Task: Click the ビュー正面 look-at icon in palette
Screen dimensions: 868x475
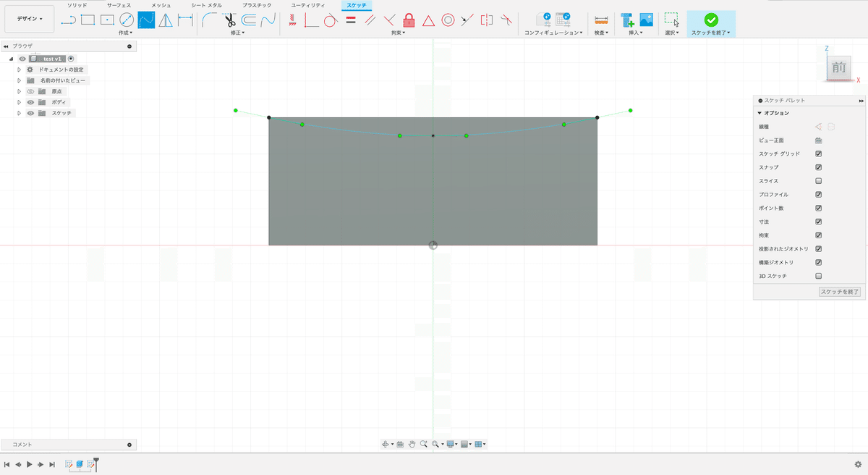Action: (x=819, y=140)
